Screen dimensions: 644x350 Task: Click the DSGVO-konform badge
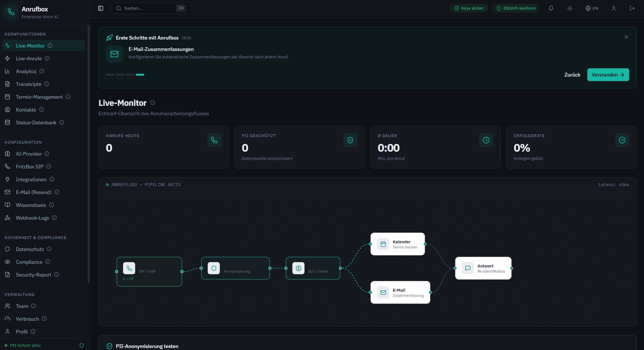[516, 8]
